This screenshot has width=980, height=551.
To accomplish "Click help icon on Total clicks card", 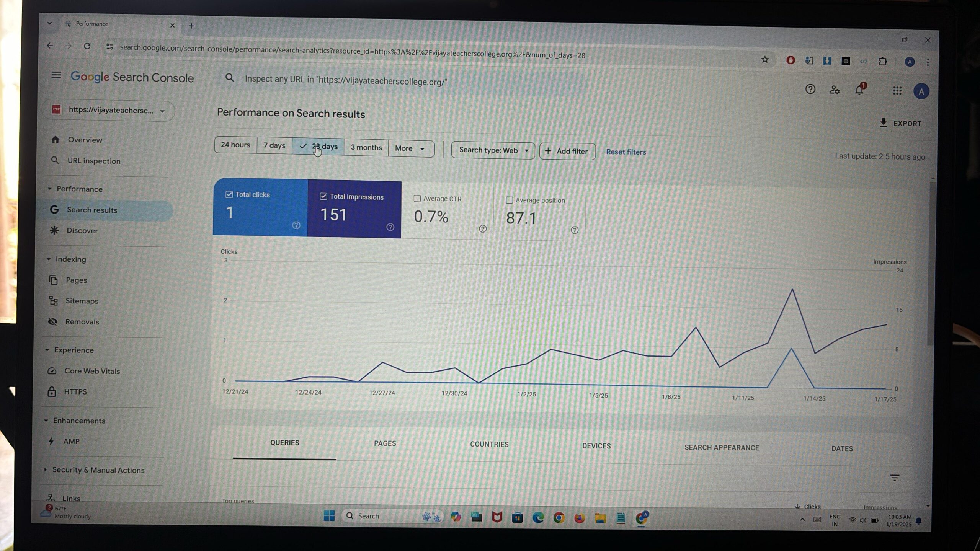I will point(296,225).
